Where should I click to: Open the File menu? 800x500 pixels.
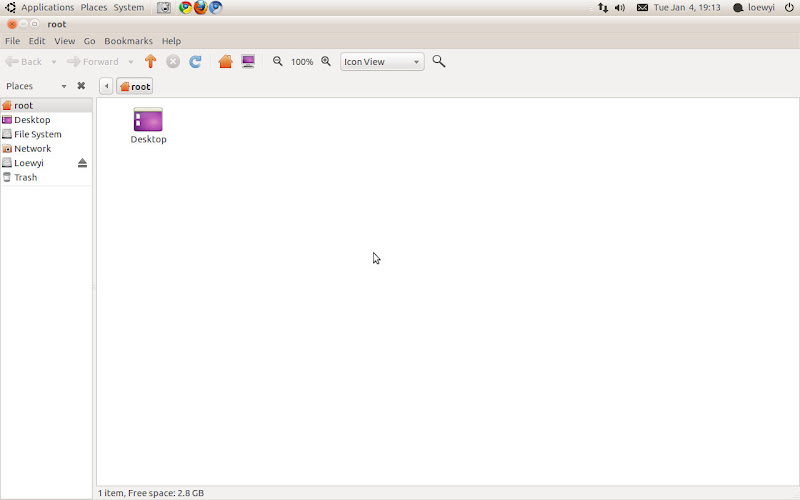[12, 41]
